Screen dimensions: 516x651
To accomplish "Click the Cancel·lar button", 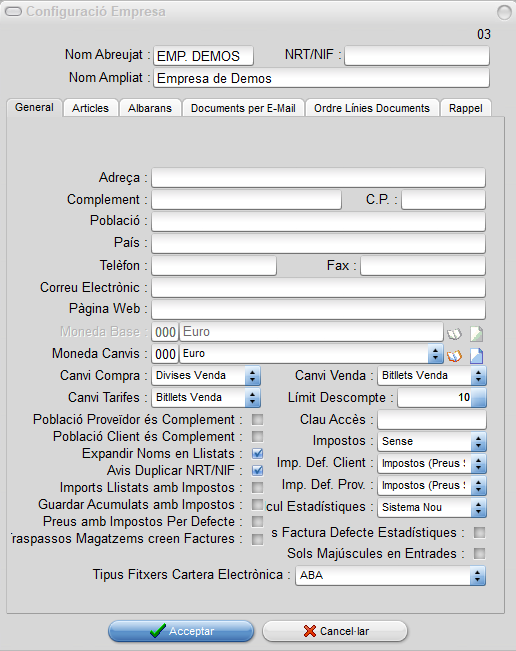I will pyautogui.click(x=335, y=631).
